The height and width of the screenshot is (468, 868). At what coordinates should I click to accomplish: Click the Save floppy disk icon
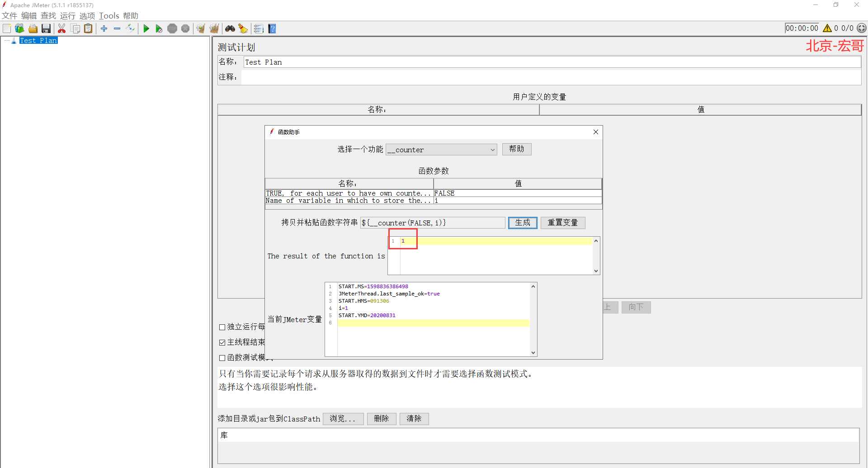pos(46,28)
